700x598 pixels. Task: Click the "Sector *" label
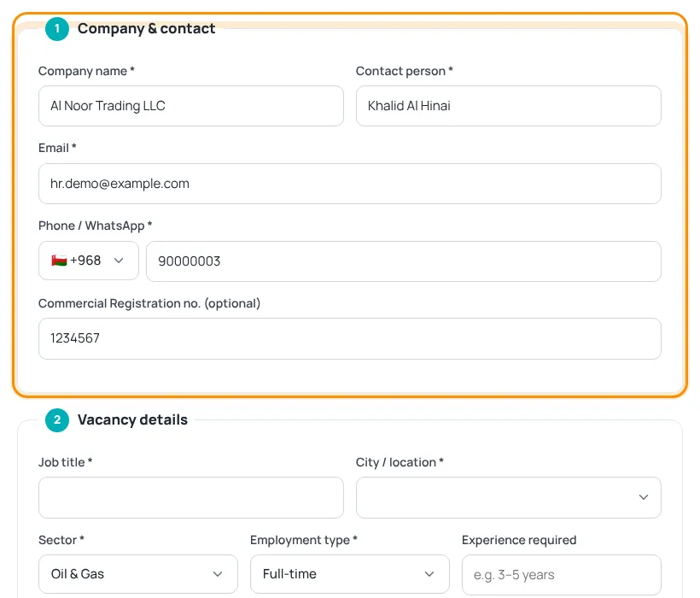point(61,540)
